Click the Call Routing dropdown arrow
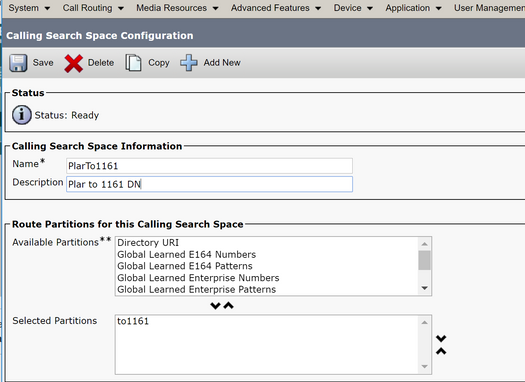Image resolution: width=525 pixels, height=382 pixels. (121, 8)
